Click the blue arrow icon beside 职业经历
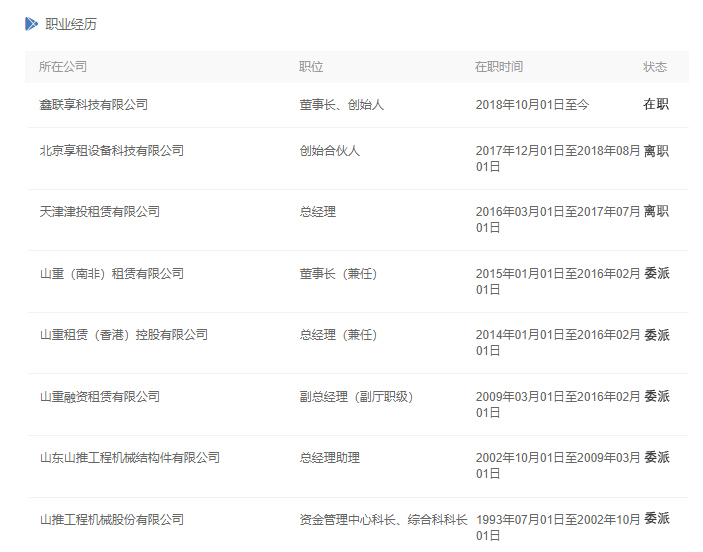 click(31, 24)
